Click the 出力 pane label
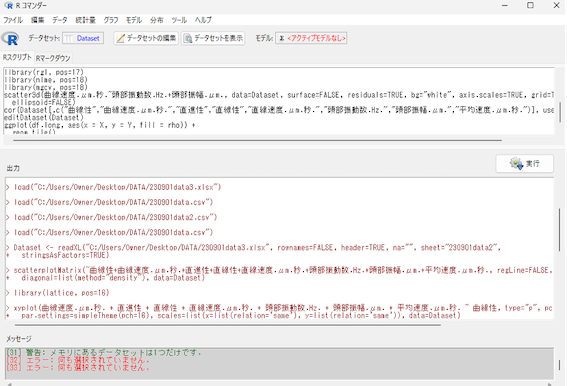The width and height of the screenshot is (567, 386). [x=13, y=168]
